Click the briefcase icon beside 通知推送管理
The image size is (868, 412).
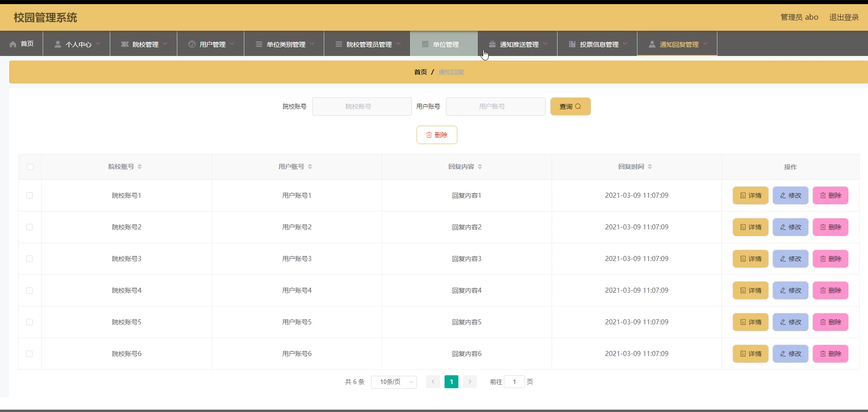coord(492,44)
